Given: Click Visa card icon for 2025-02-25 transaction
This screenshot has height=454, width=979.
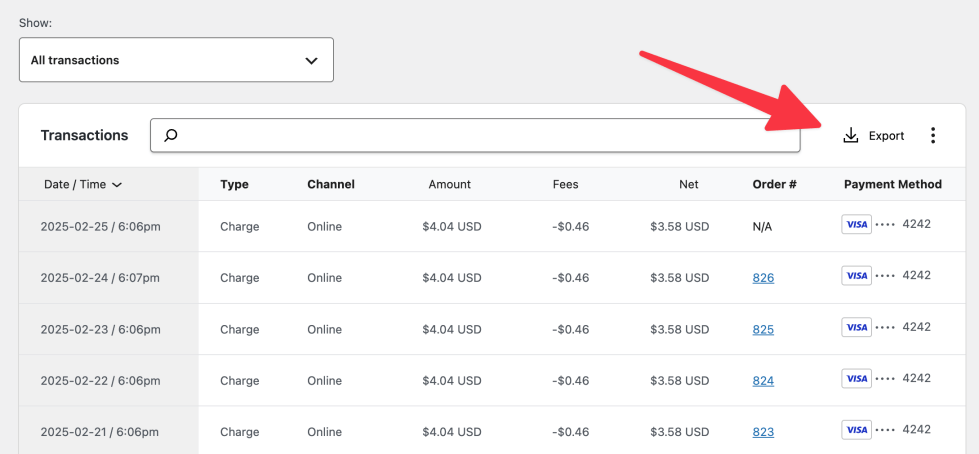Looking at the screenshot, I should coord(856,224).
